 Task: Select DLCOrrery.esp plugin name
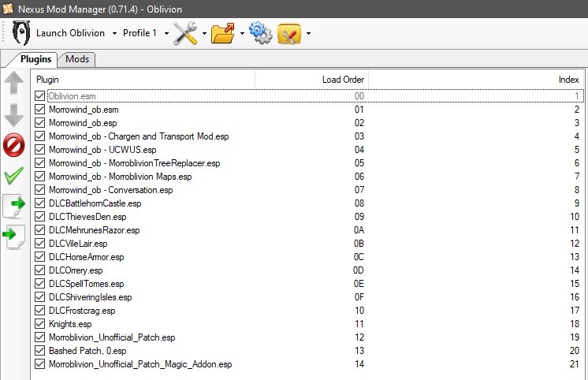pos(76,270)
